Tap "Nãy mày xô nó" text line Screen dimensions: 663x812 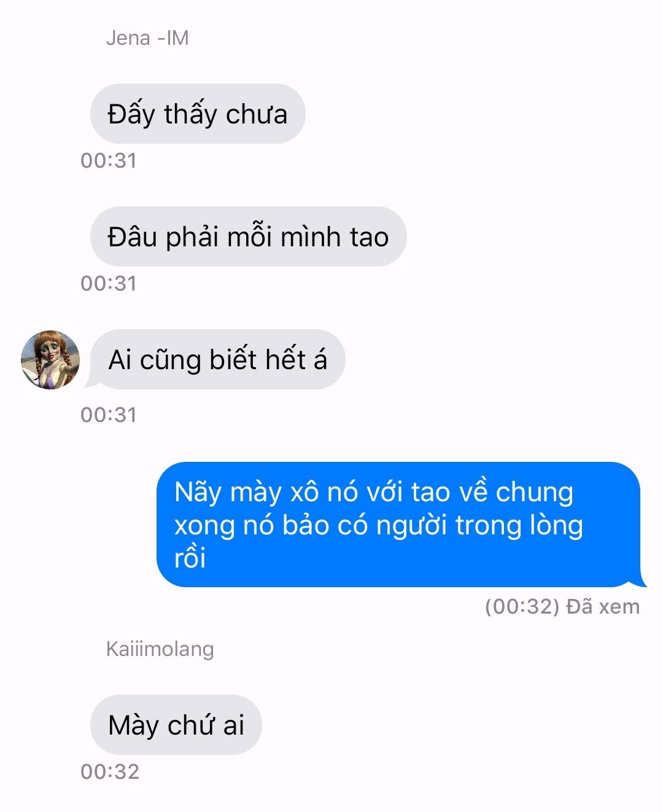pos(266,493)
